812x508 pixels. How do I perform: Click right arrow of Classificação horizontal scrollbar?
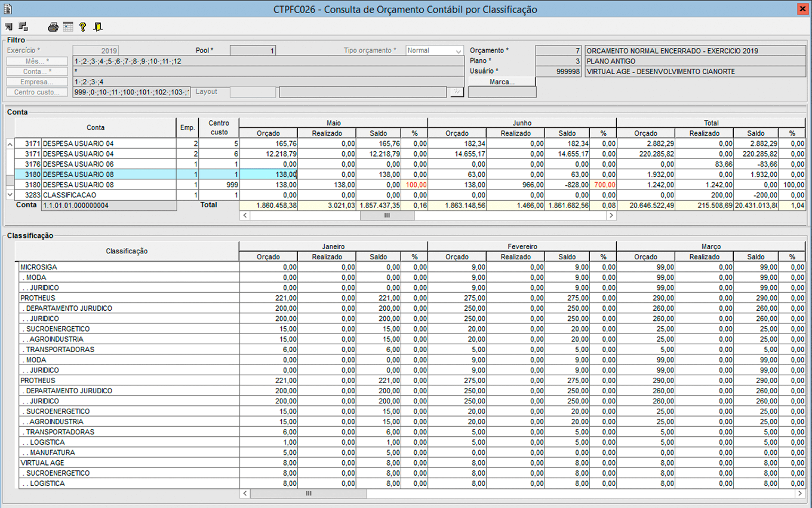800,494
